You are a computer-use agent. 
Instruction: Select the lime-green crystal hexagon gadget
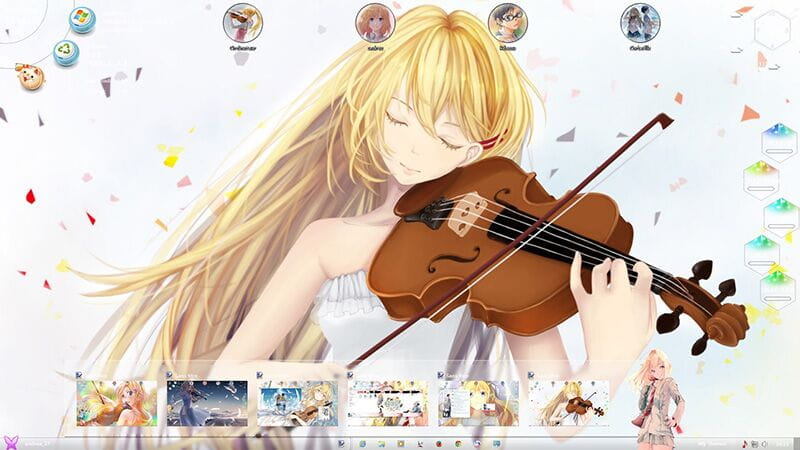tap(762, 180)
